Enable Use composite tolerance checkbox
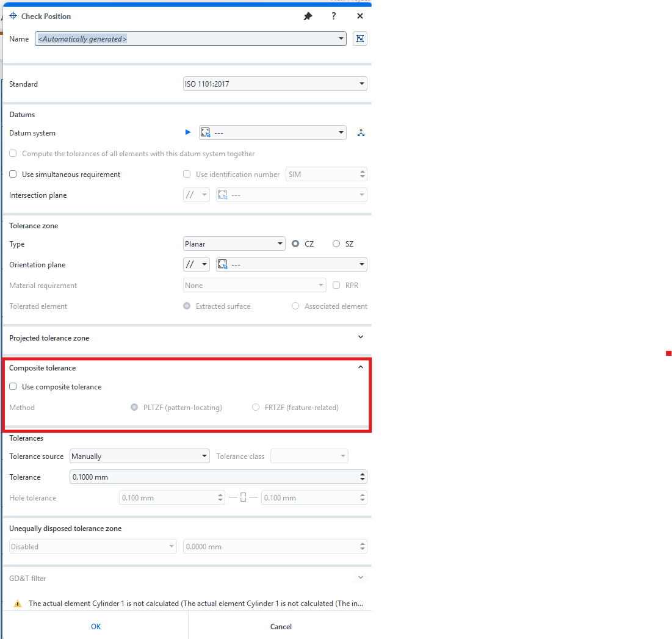The image size is (672, 639). tap(13, 387)
